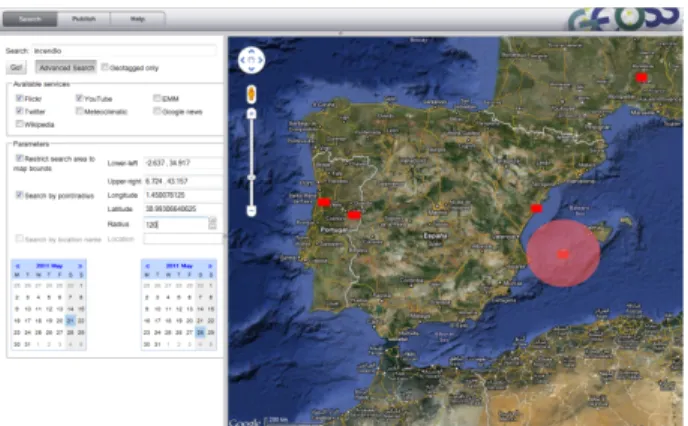Go to next month in first calendar

pos(80,266)
